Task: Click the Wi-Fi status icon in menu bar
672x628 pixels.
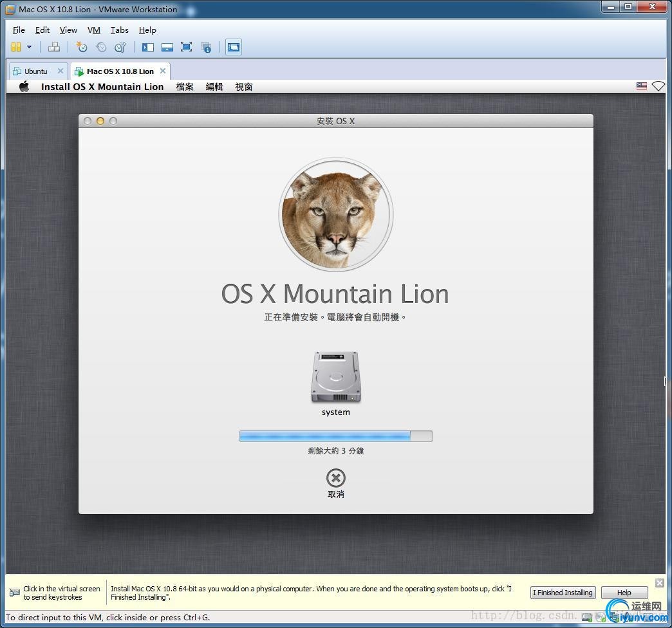Action: point(658,86)
